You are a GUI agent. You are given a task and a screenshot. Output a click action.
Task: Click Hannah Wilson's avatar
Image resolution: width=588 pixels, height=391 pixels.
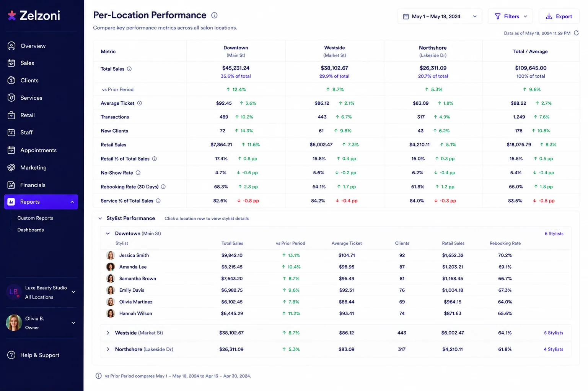(111, 313)
